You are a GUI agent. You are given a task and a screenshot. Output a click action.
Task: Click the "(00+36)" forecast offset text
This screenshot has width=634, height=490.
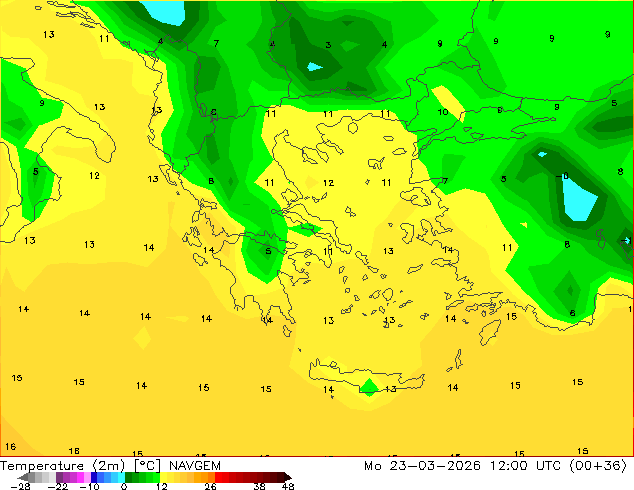tap(598, 466)
